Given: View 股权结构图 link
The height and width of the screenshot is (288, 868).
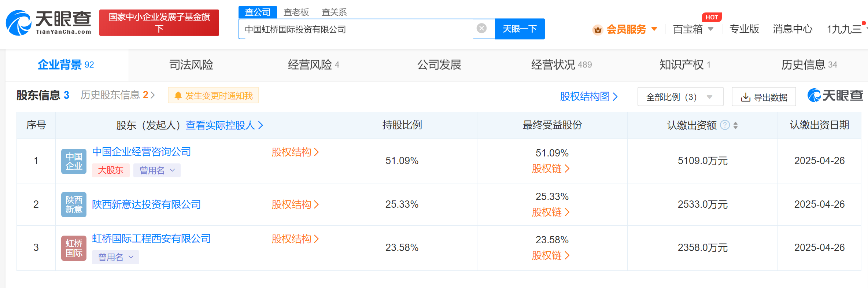Looking at the screenshot, I should click(x=589, y=96).
